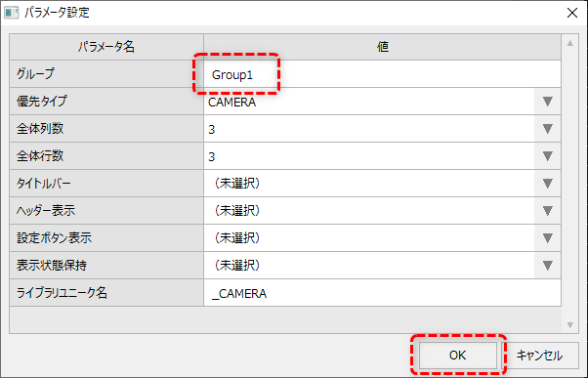Screen dimensions: 588x378
Task: Open the ヘッダー表示 dropdown arrow
Action: point(548,211)
